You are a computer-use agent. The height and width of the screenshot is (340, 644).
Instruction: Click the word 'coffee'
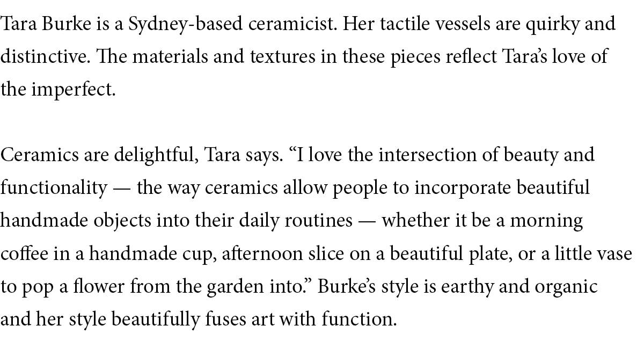[24, 253]
